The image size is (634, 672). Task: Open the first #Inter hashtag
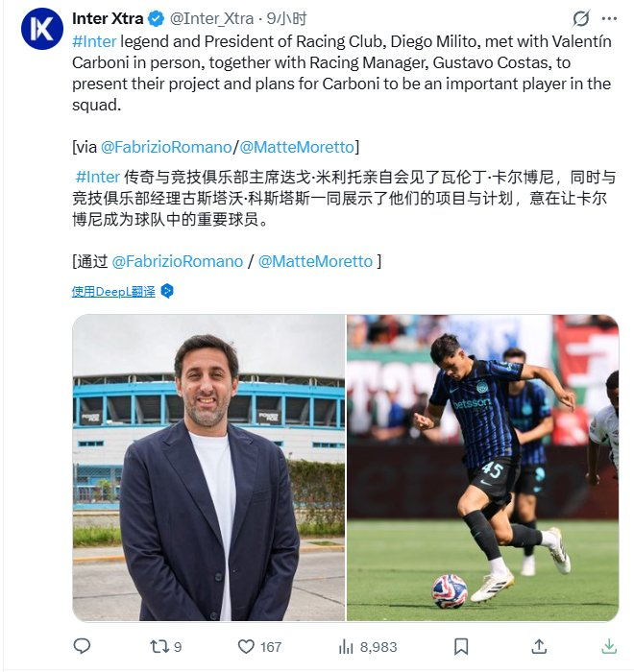94,41
